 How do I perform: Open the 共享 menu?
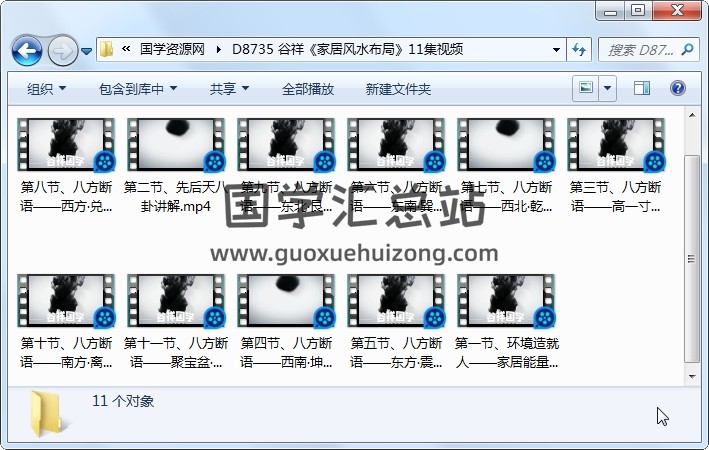click(228, 89)
